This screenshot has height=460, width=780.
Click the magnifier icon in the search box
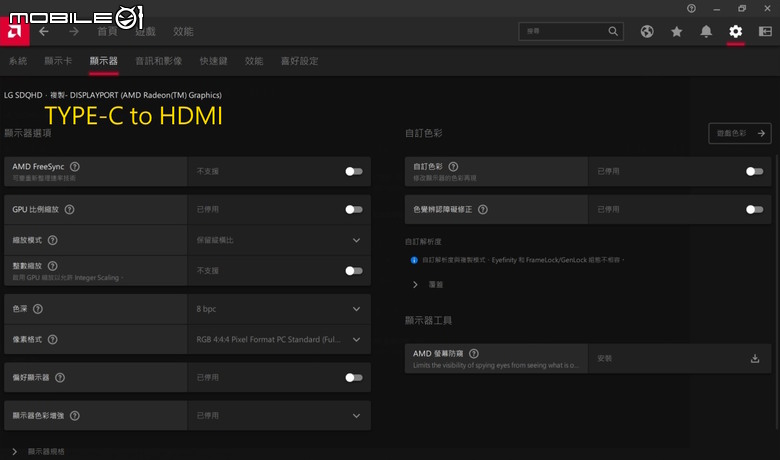pyautogui.click(x=613, y=31)
